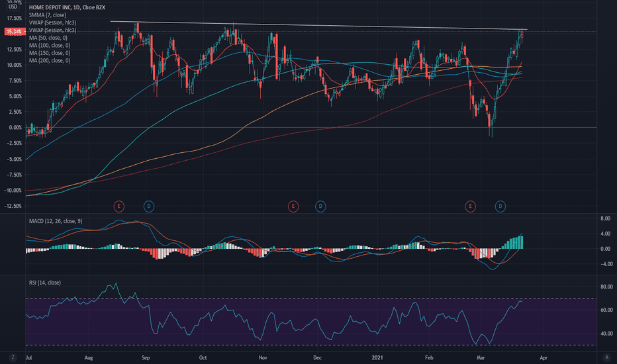Select the SMMA (7, close) indicator legend
The image size is (617, 364).
click(x=48, y=15)
